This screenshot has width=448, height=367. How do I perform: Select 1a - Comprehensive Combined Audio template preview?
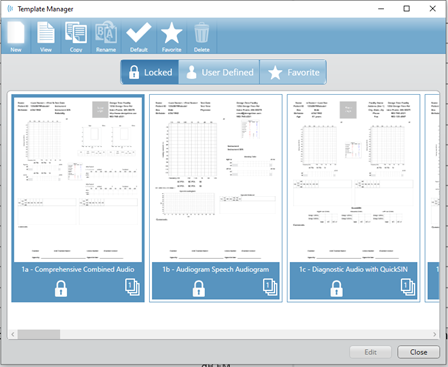coord(78,179)
